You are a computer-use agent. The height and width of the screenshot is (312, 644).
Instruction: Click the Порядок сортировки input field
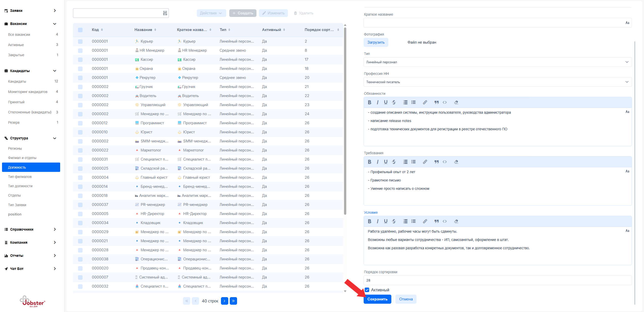[x=497, y=280]
